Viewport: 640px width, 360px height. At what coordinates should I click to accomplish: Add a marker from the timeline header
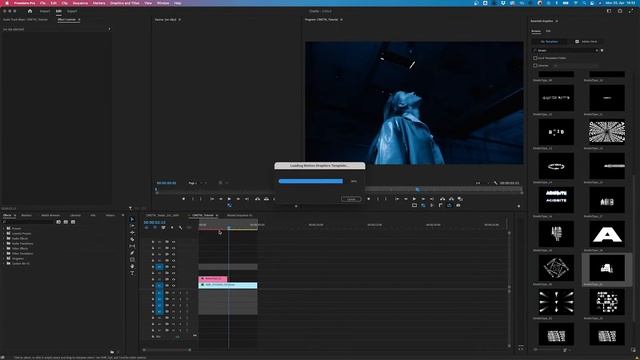point(172,227)
